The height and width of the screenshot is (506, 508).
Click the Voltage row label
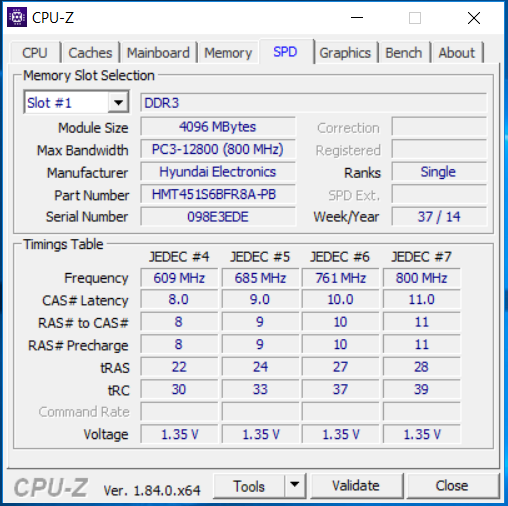tap(106, 434)
